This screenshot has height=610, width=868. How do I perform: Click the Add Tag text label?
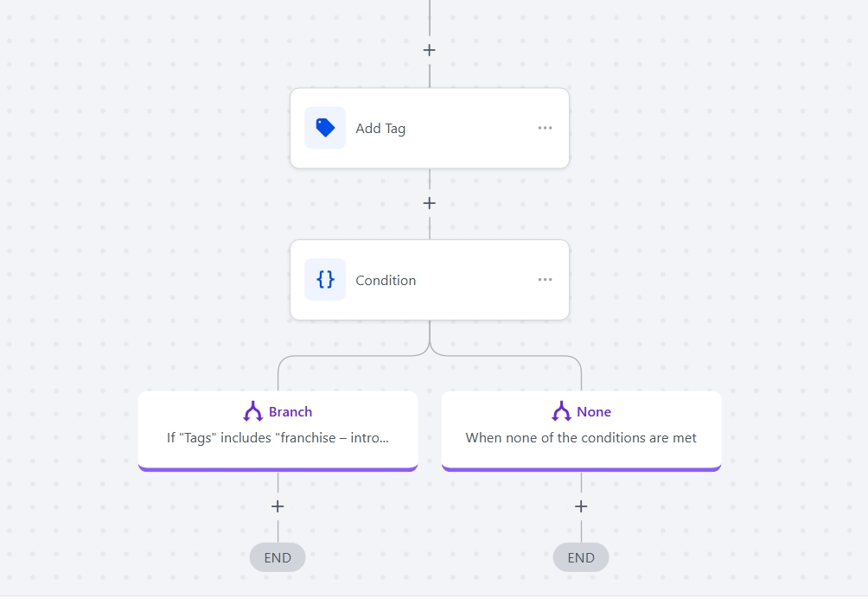click(380, 128)
